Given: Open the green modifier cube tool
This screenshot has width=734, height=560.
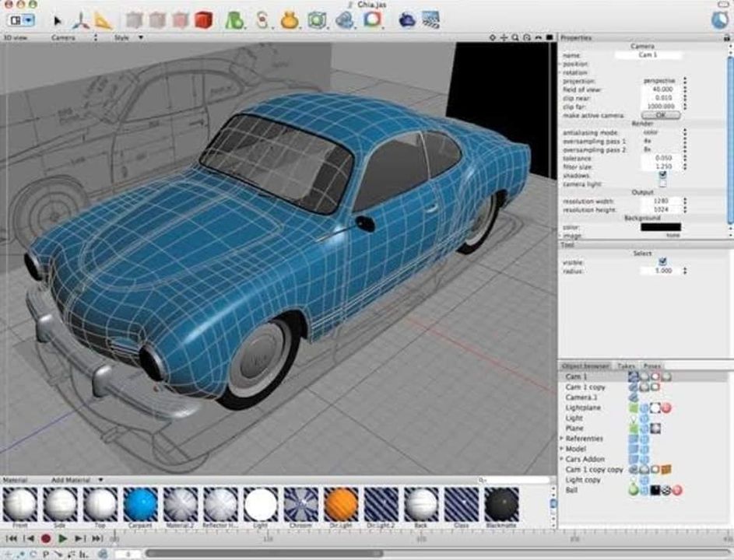Looking at the screenshot, I should point(317,20).
